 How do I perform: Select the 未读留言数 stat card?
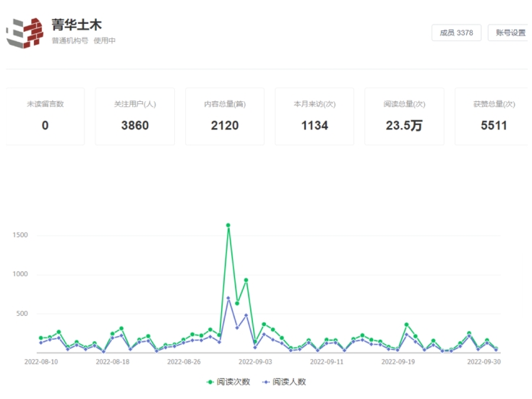pos(45,116)
